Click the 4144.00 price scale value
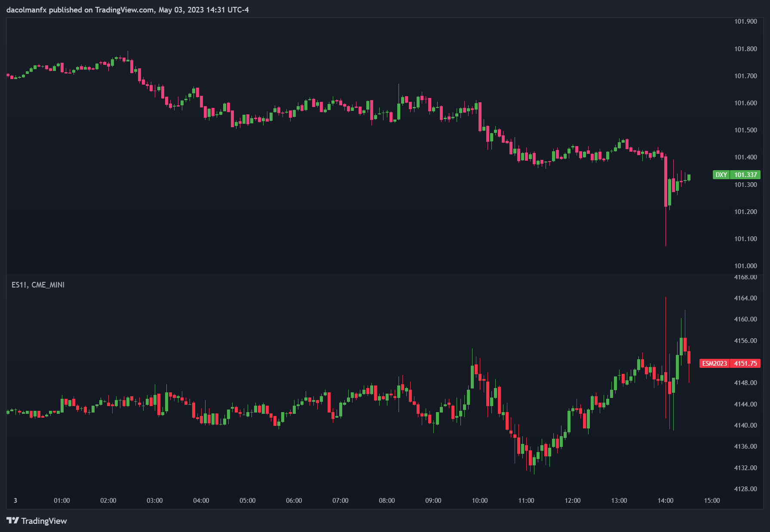The height and width of the screenshot is (532, 770). point(745,404)
